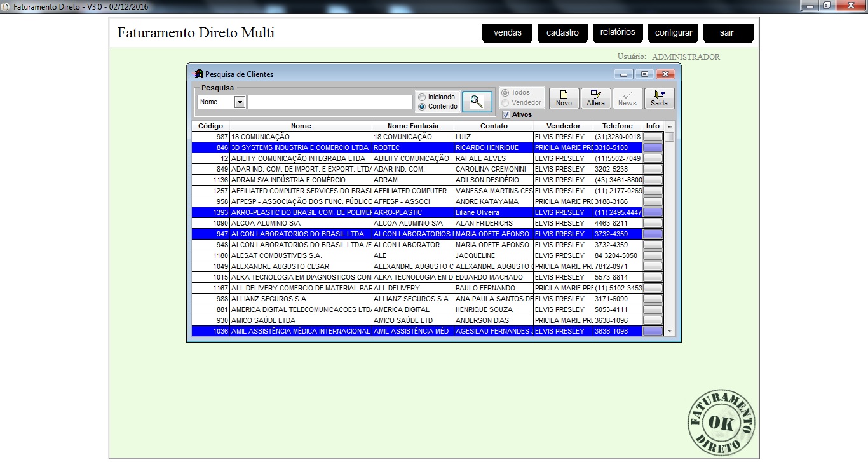Click Info button for 18 COMUNICAÇÃO row
This screenshot has width=868, height=462.
point(653,137)
